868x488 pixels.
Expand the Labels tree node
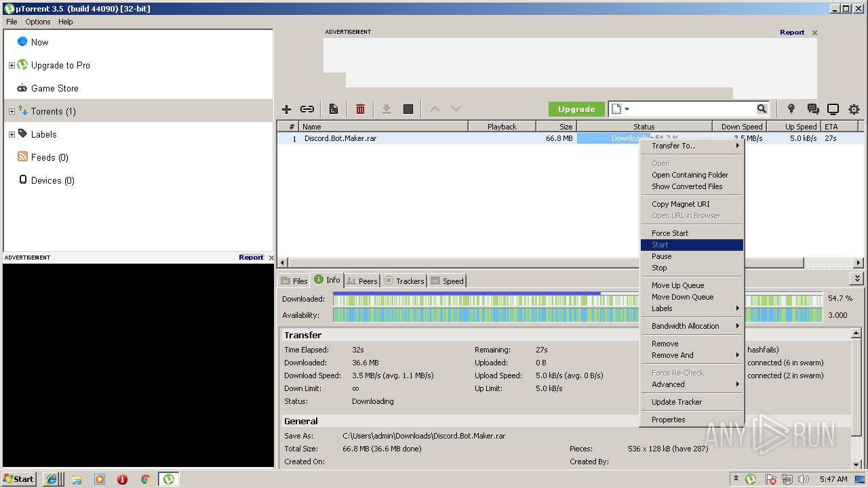pos(12,134)
